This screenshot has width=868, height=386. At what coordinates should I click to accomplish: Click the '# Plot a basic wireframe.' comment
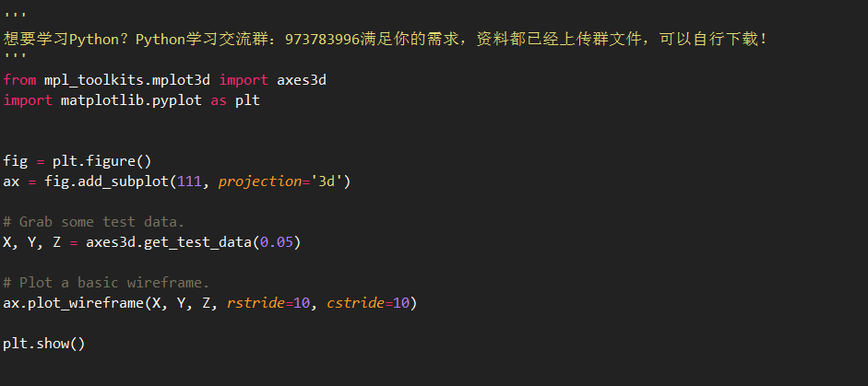pos(106,283)
